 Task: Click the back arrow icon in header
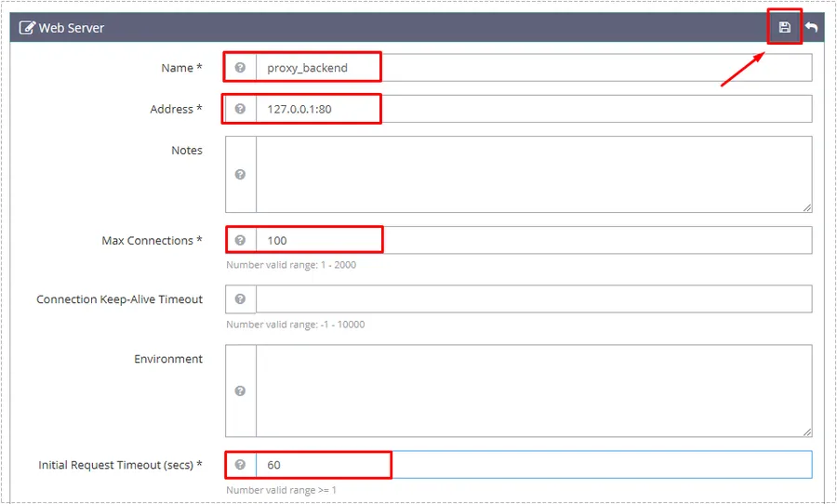pos(811,27)
